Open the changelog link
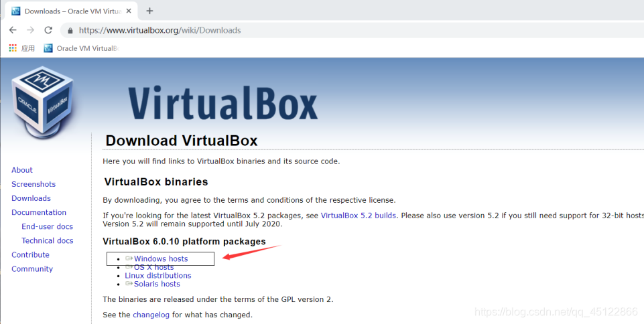The image size is (644, 324). 151,315
